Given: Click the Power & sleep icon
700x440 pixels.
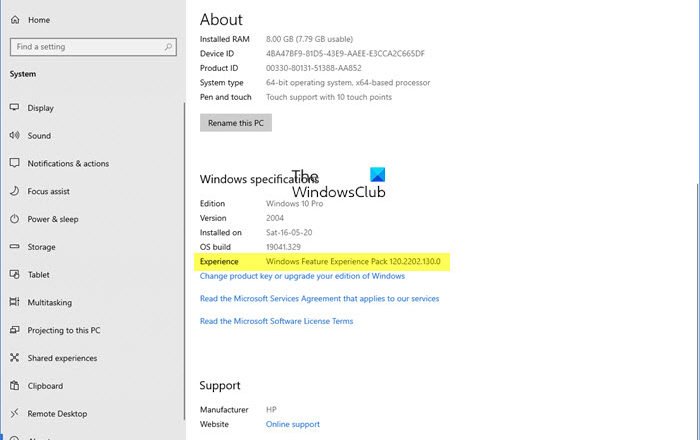Looking at the screenshot, I should coord(14,219).
